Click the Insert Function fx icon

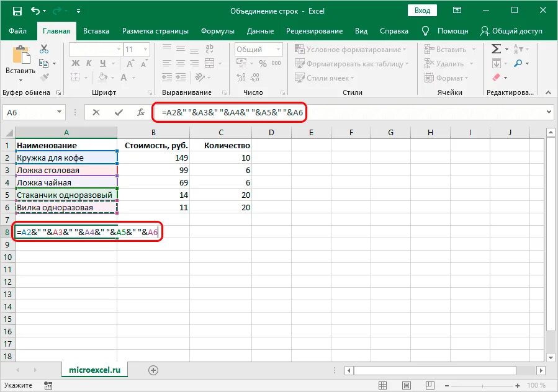pyautogui.click(x=141, y=112)
